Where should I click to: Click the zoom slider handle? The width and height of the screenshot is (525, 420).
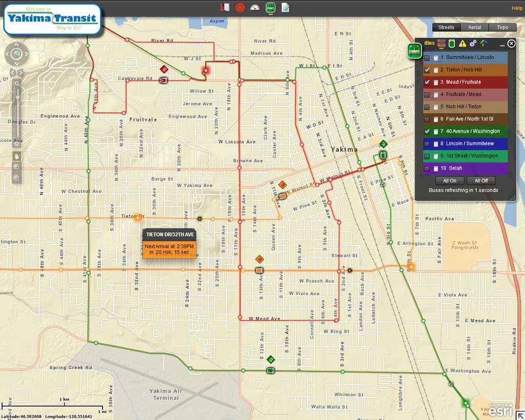click(x=18, y=97)
